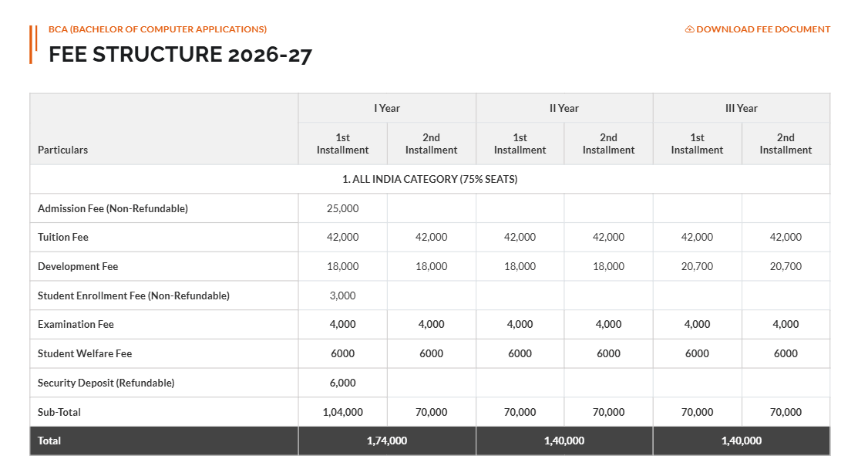Click the Sub-Total row label
This screenshot has height=466, width=868.
click(x=60, y=411)
